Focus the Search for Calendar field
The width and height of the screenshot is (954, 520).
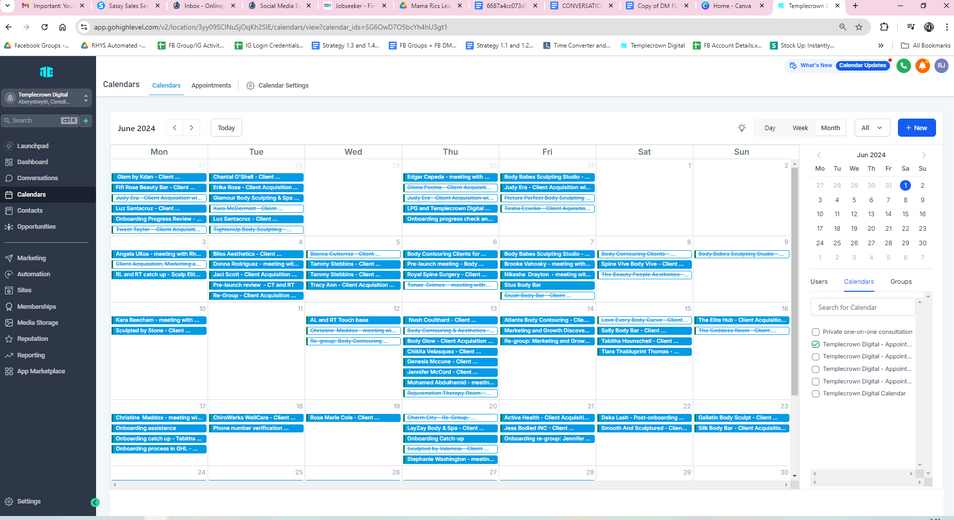click(x=862, y=307)
